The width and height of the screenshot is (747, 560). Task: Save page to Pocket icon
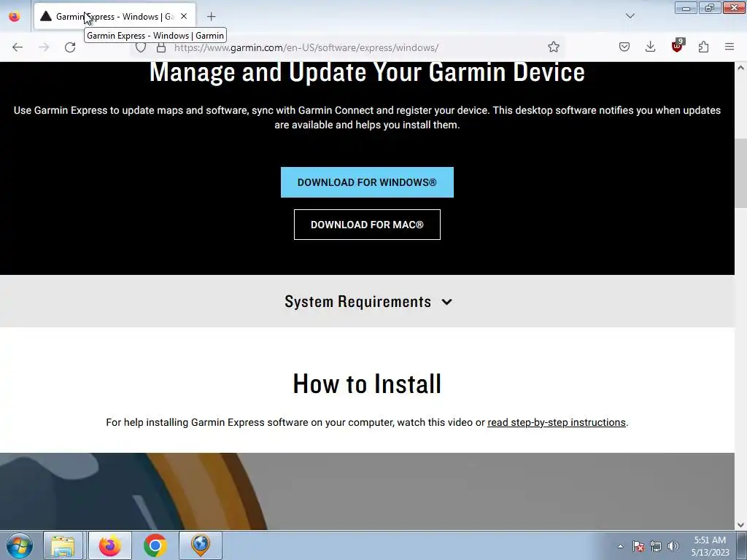[624, 47]
